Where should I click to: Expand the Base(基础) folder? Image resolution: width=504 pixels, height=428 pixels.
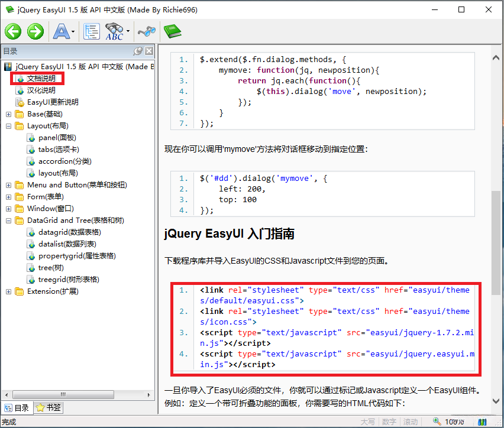[9, 115]
